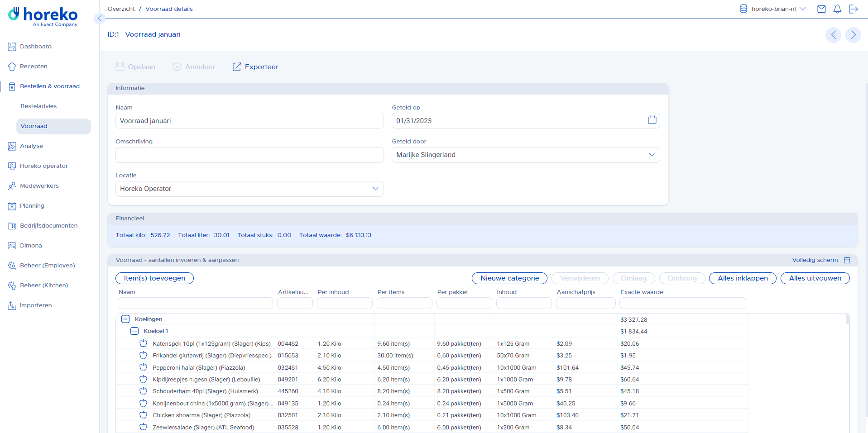Open notifications bell icon
This screenshot has width=868, height=433.
coord(837,9)
